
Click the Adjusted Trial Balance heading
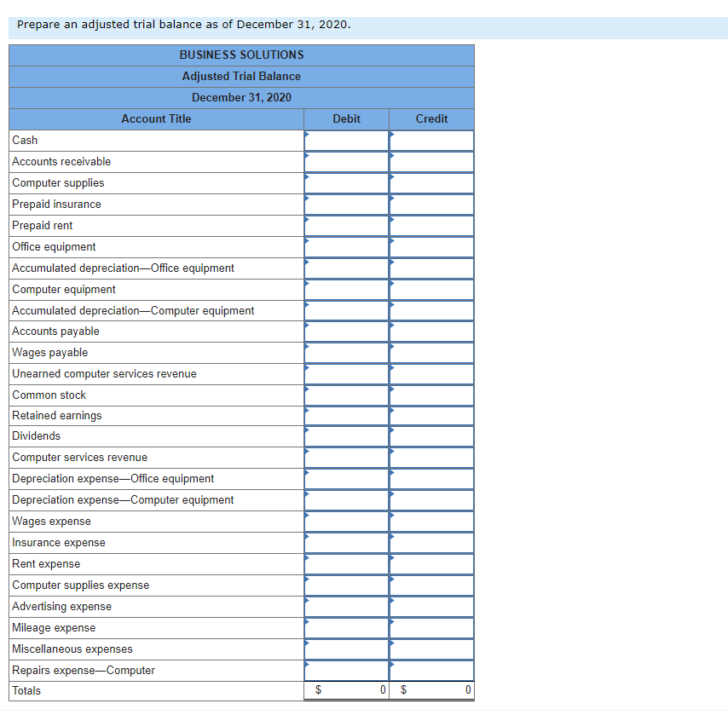tap(241, 77)
